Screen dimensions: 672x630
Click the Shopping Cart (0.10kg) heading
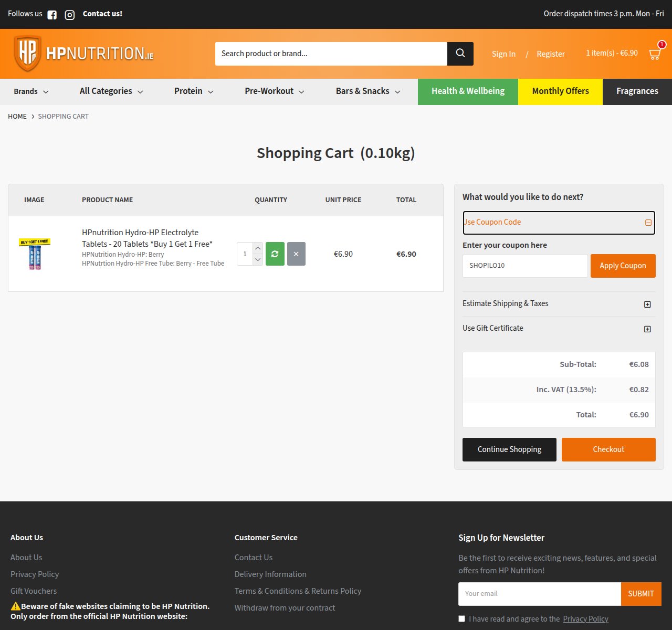tap(336, 153)
